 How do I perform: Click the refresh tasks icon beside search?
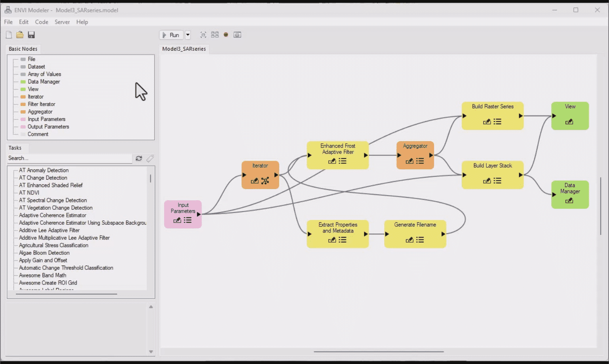(139, 158)
